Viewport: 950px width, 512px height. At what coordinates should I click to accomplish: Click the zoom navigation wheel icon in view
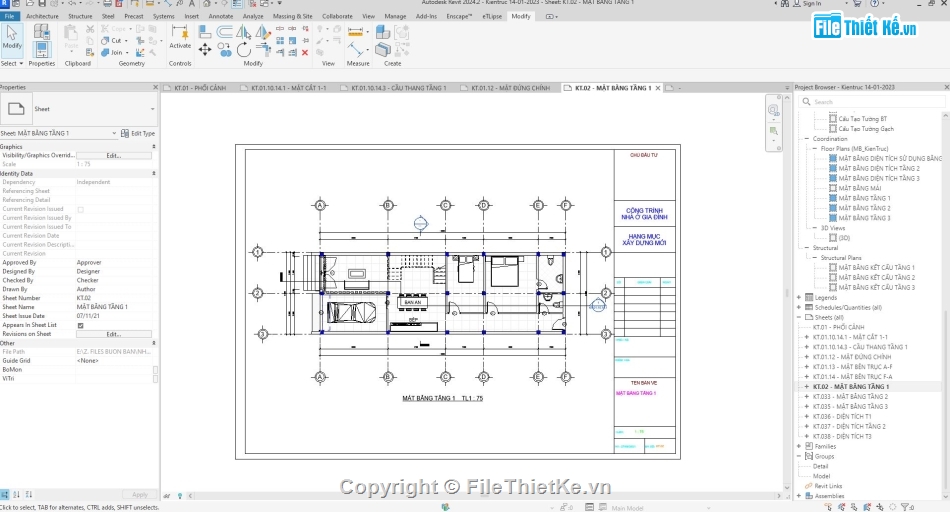[x=773, y=110]
